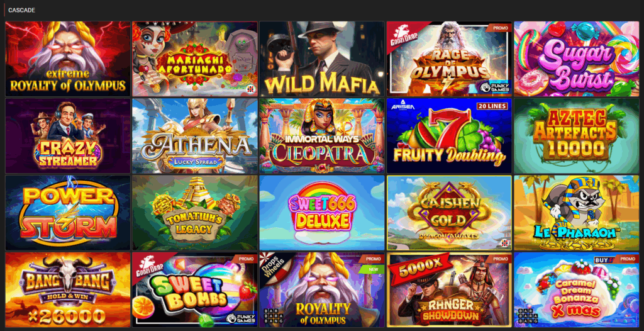
Task: Click 20 LINES badge on Fruity Doubling
Action: (x=492, y=106)
